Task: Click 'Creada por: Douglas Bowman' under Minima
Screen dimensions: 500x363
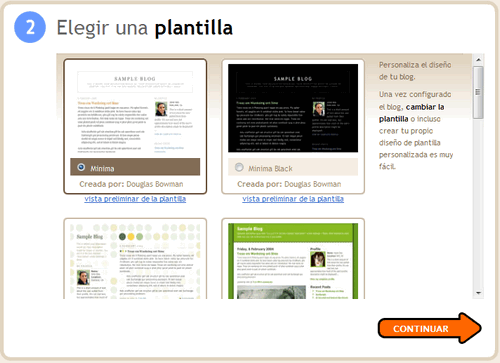Action: 131,184
